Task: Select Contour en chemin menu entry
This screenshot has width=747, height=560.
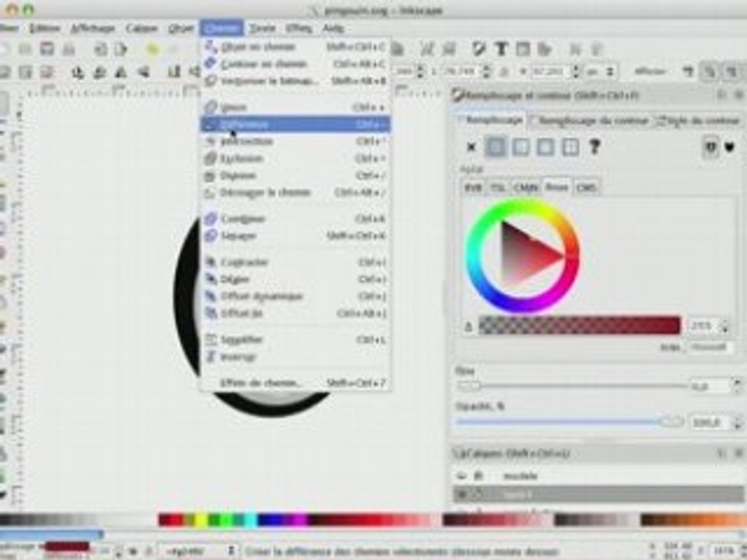Action: [x=296, y=64]
